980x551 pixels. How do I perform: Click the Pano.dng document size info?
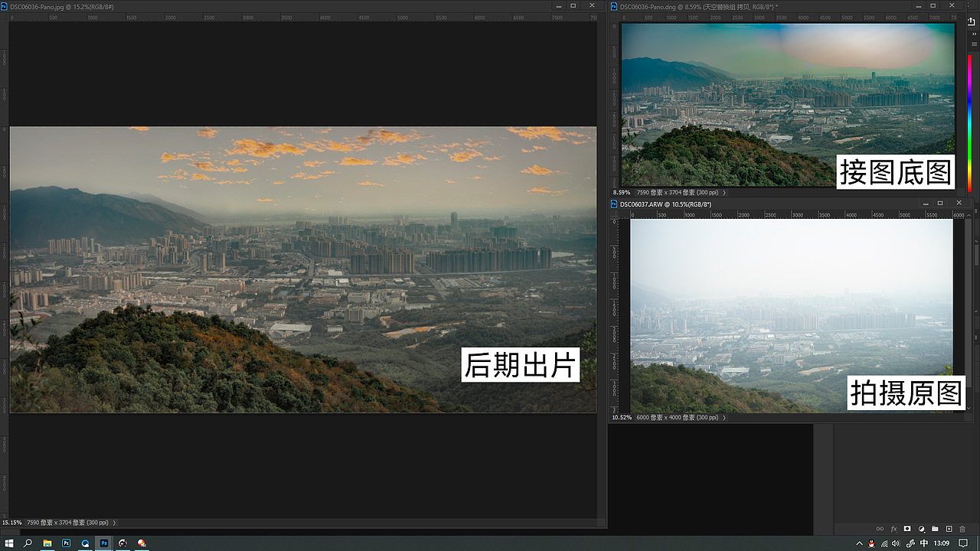(x=678, y=192)
